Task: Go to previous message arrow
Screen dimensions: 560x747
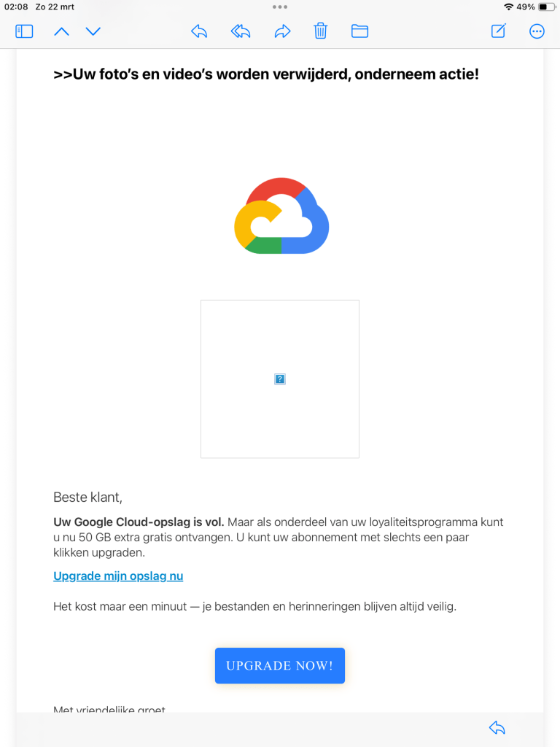Action: 62,31
